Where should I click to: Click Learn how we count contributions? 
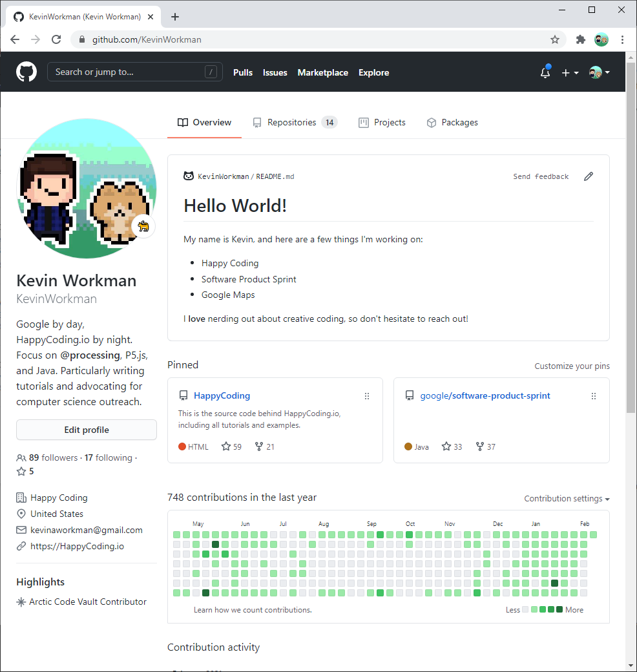click(253, 610)
